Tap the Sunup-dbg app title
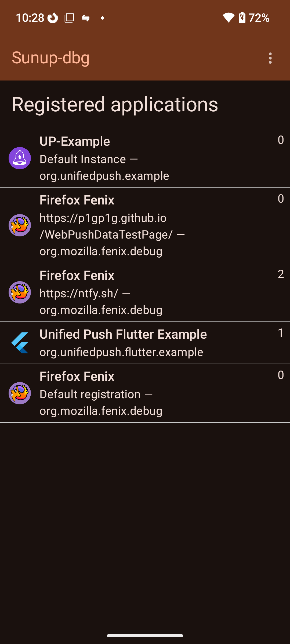 click(51, 58)
